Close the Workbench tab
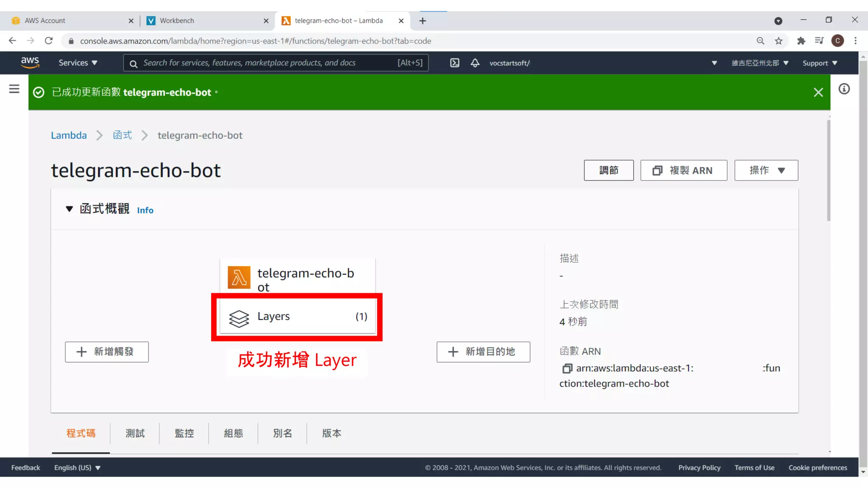This screenshot has width=868, height=488. click(266, 21)
